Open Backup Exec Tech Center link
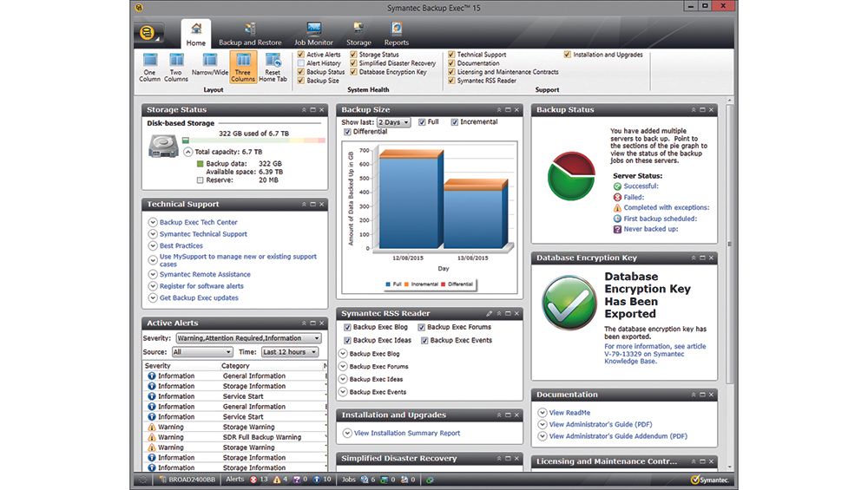Image resolution: width=868 pixels, height=490 pixels. (198, 222)
